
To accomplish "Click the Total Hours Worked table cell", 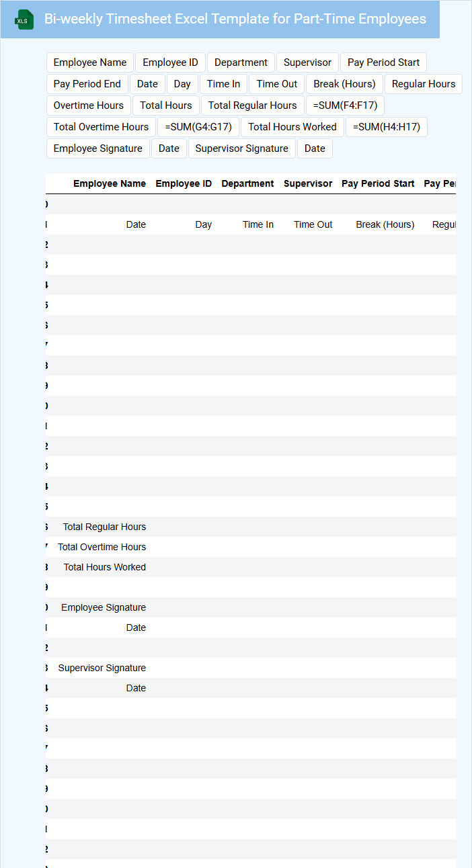I will (x=105, y=567).
